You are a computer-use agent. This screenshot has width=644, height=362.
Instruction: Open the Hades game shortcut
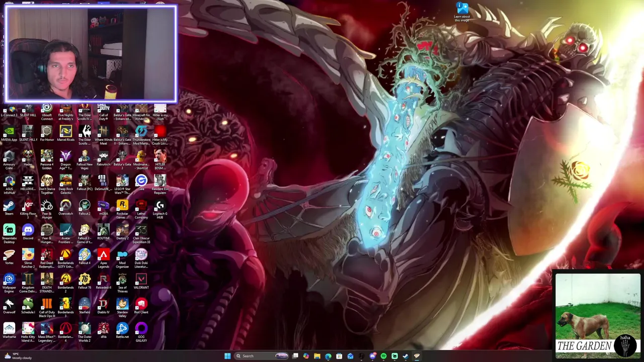pyautogui.click(x=28, y=159)
